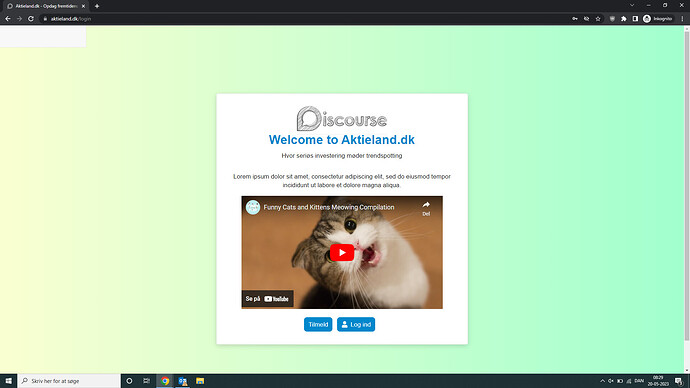Click the battery tray icon

(x=620, y=381)
